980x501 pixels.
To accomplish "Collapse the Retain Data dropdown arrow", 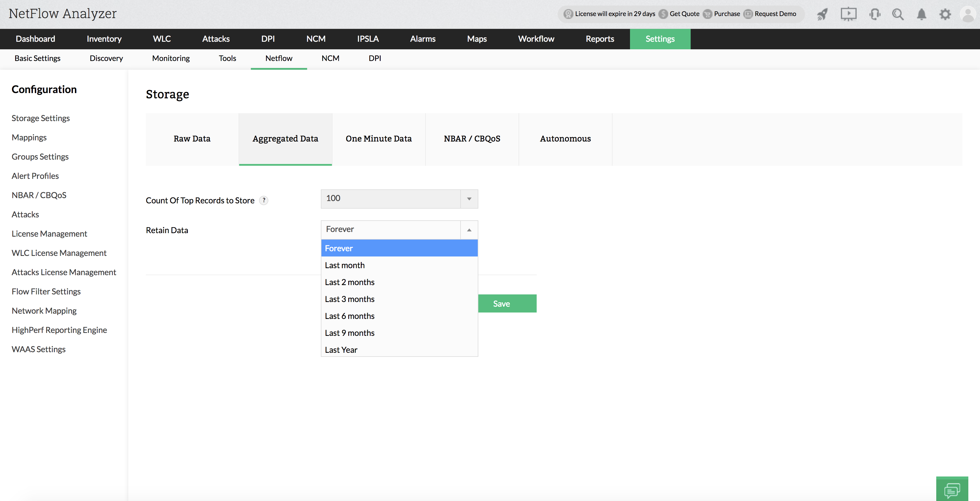I will [469, 230].
